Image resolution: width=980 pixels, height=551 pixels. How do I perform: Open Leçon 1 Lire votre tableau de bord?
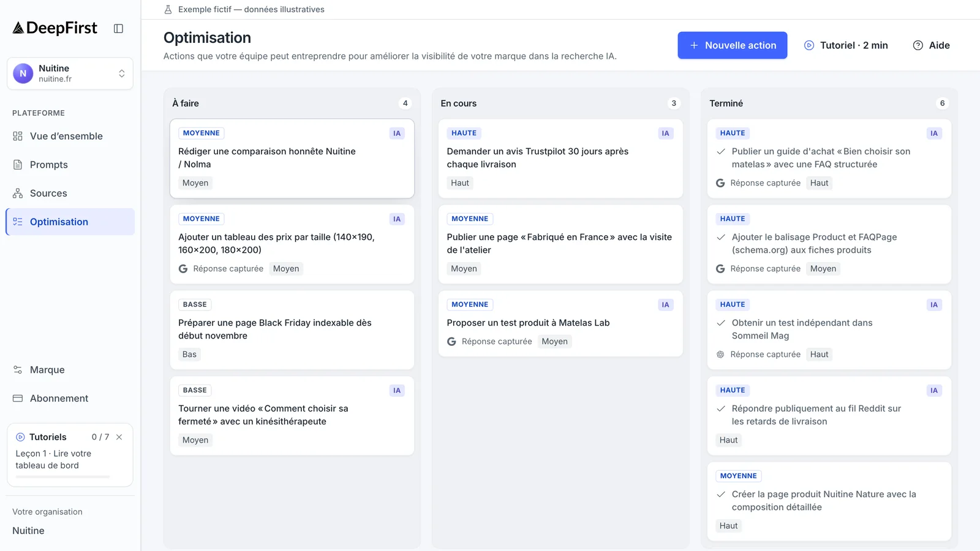point(53,459)
